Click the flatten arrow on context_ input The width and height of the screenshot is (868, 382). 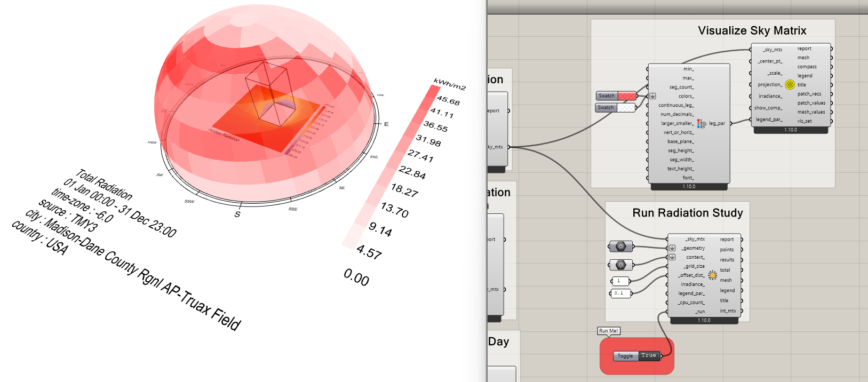pyautogui.click(x=672, y=257)
